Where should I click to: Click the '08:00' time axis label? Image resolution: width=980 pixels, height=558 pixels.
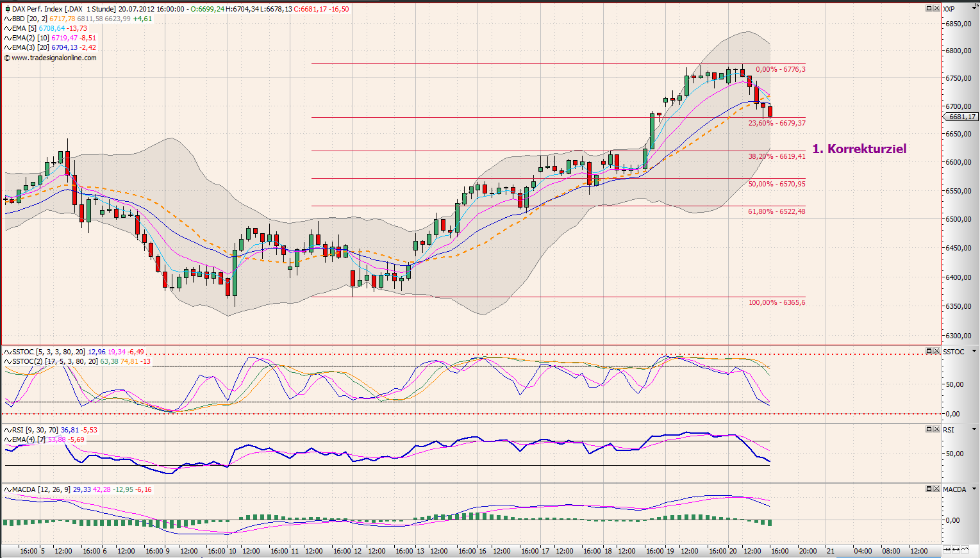[891, 551]
